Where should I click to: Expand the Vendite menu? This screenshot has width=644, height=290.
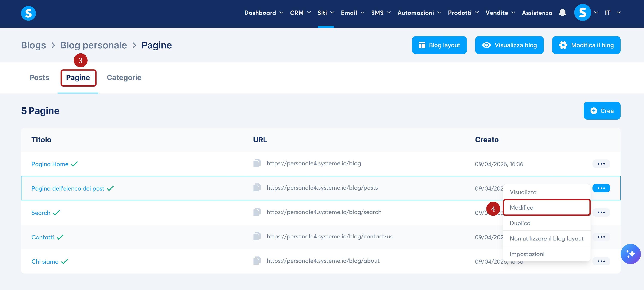click(500, 13)
